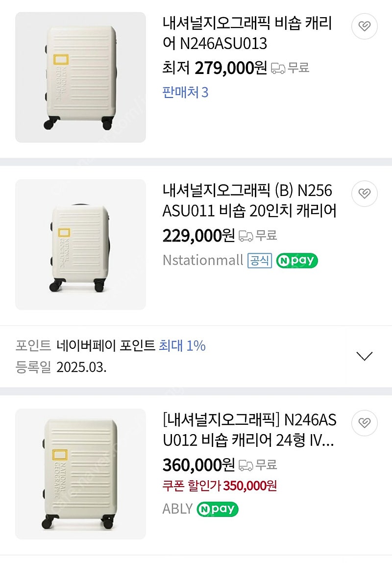Open the N246ASU013 carrier thumbnail
This screenshot has width=392, height=563.
tap(80, 77)
